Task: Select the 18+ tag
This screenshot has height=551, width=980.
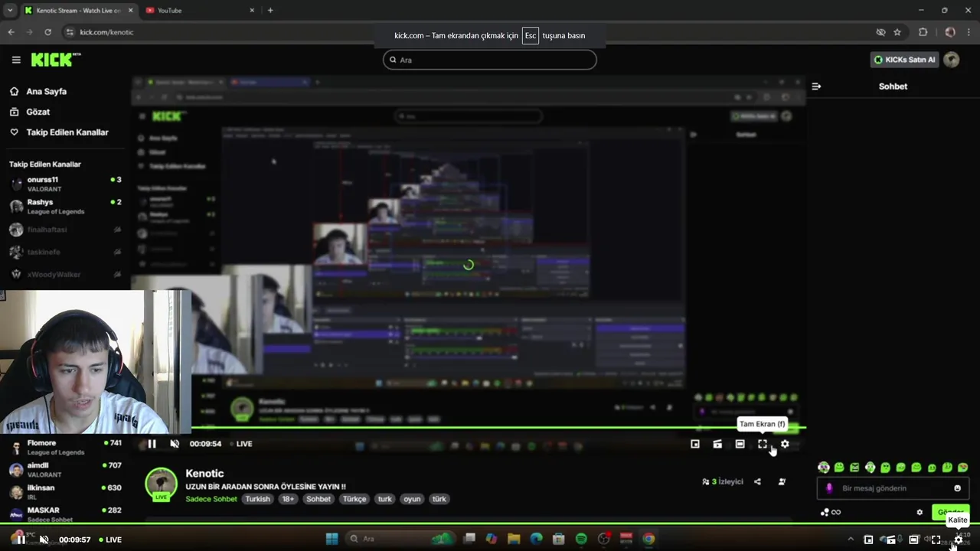Action: coord(288,499)
